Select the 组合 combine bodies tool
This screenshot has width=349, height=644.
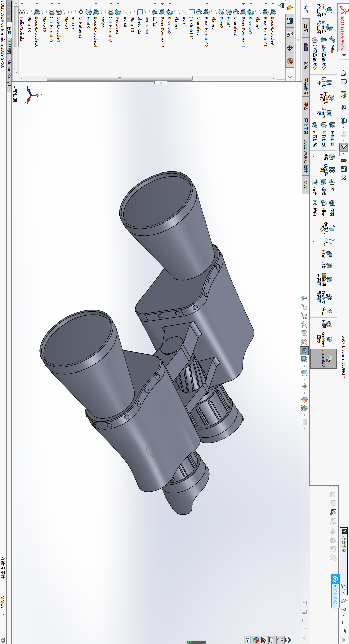326,254
